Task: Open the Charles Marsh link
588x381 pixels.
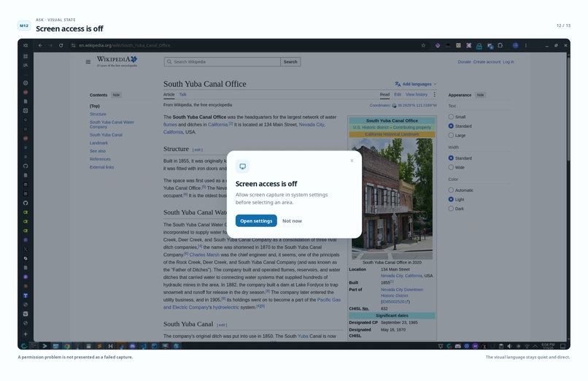Action: pos(204,255)
